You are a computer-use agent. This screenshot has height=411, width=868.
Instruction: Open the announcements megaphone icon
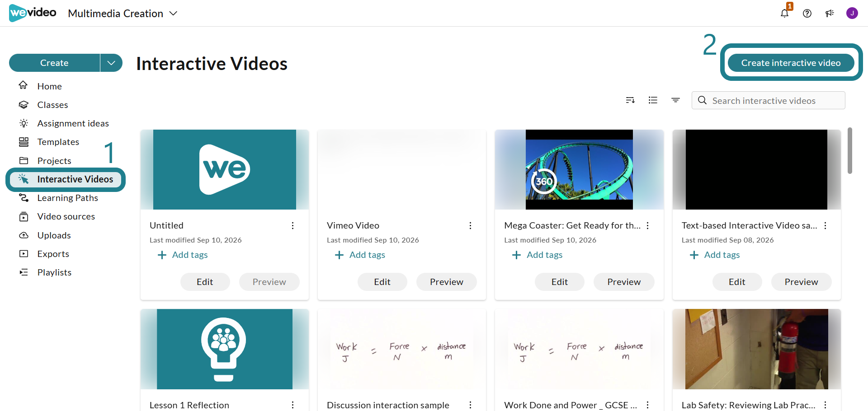click(x=830, y=14)
